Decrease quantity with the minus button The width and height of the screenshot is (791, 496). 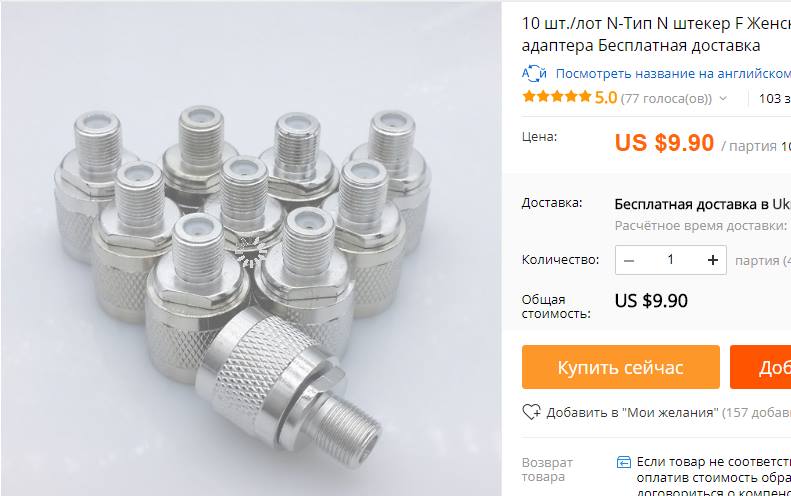point(629,260)
